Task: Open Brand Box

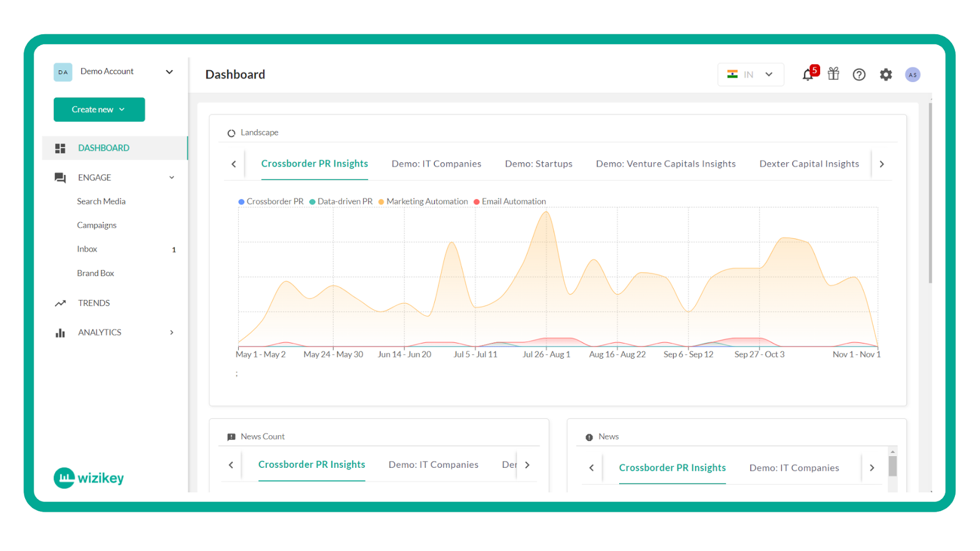Action: point(96,273)
